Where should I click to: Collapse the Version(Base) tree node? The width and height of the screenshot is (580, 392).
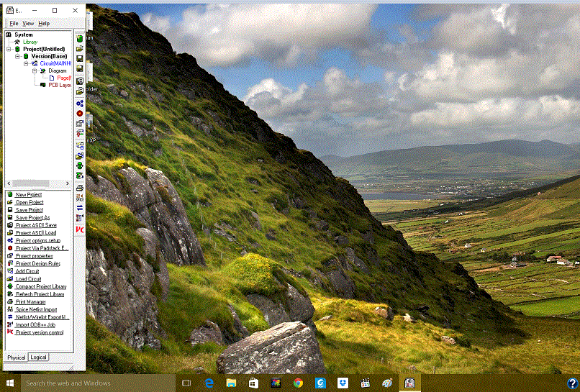click(17, 56)
